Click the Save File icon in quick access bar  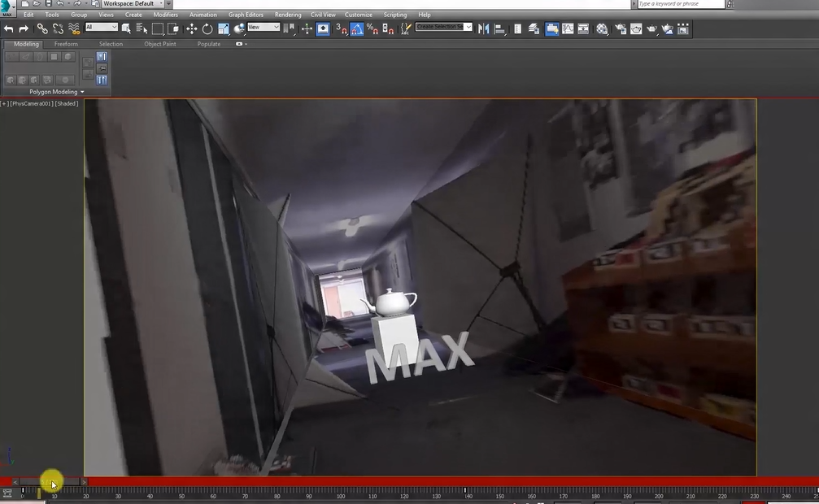[x=48, y=3]
